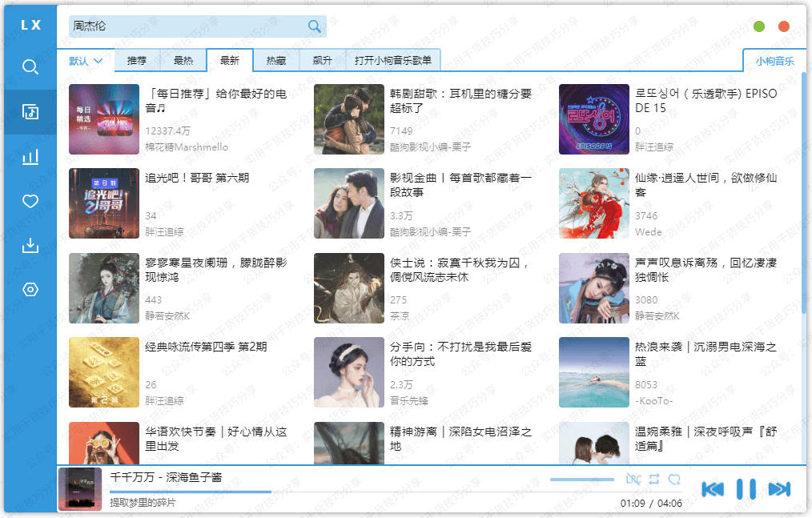Select the song list icon in the sidebar

pyautogui.click(x=30, y=112)
